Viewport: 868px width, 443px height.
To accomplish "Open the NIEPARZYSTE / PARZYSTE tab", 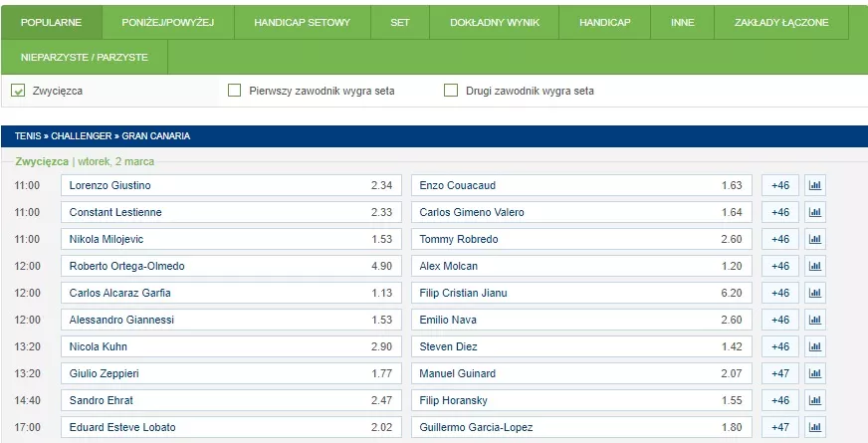I will (85, 57).
